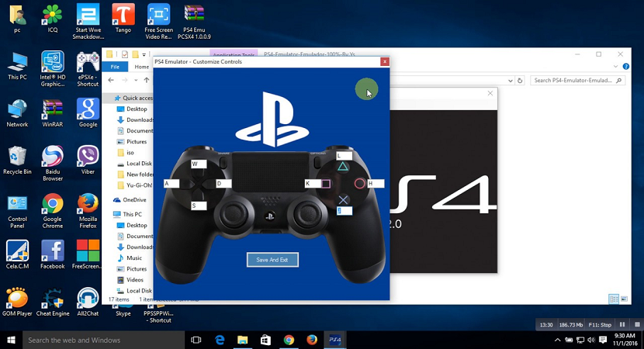Open the Facebook desktop icon
This screenshot has height=349, width=644.
53,254
